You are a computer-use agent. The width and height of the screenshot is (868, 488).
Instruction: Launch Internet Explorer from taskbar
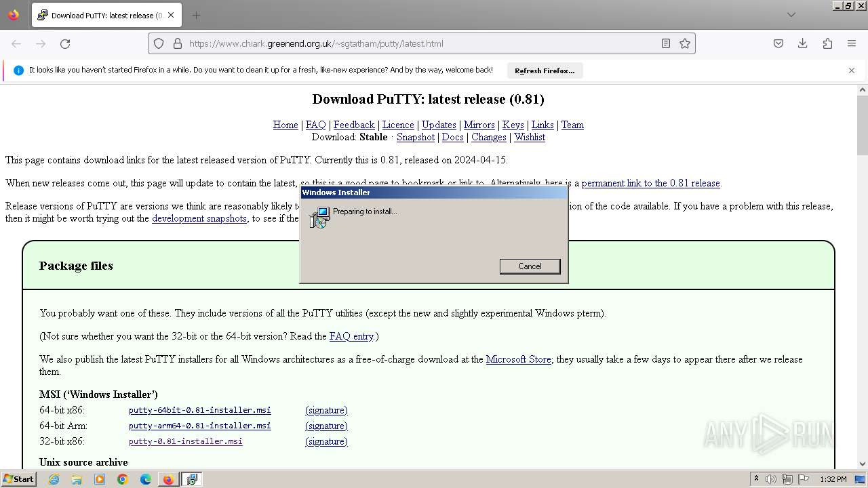pos(54,479)
